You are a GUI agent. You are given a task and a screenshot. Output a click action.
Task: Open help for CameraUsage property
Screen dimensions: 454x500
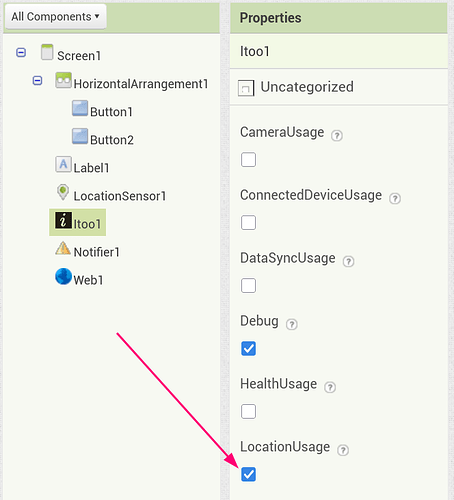pos(337,136)
